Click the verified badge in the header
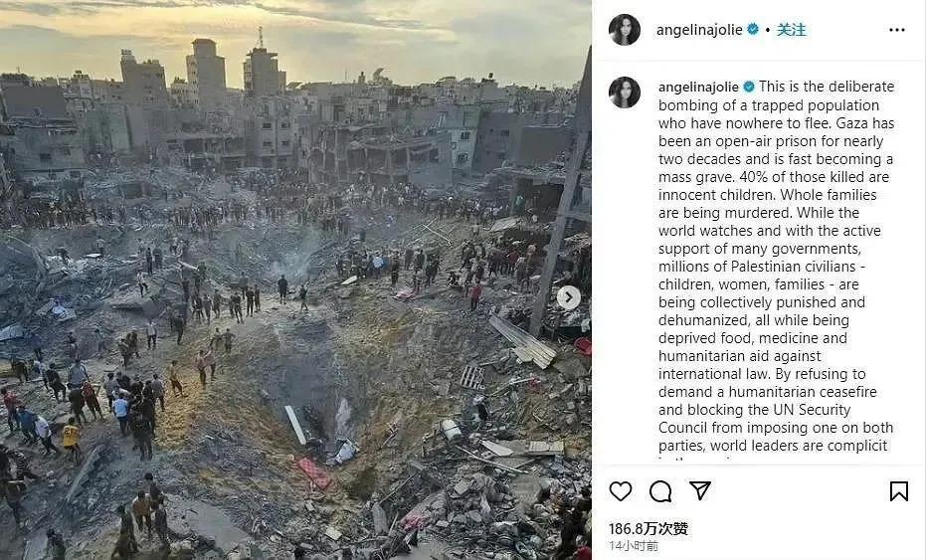926x560 pixels. 753,29
